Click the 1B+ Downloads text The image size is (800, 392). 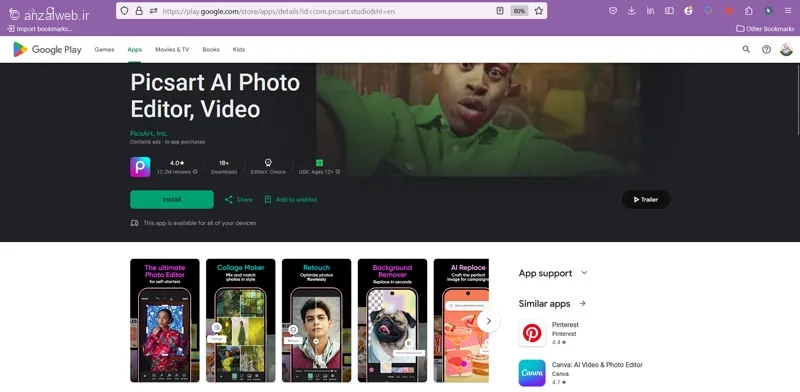tap(224, 167)
